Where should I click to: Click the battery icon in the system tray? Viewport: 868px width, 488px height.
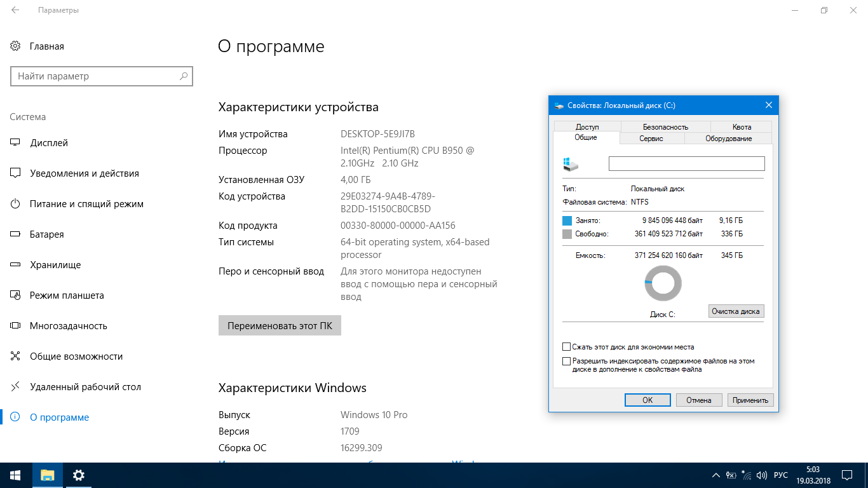tap(731, 475)
